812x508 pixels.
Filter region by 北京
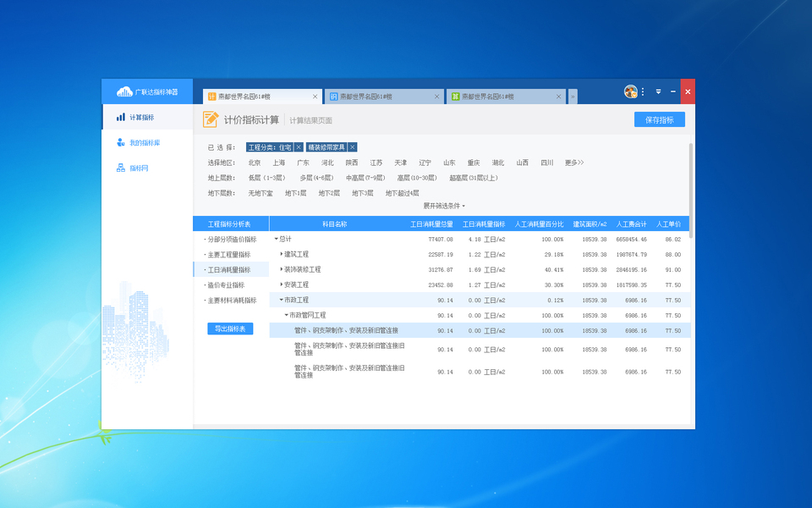tap(255, 163)
